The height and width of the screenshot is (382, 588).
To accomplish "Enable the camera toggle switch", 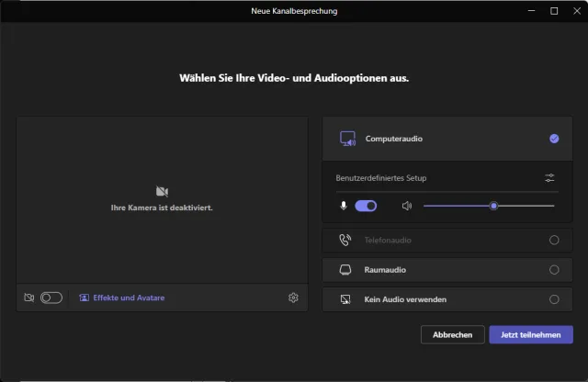I will click(51, 298).
